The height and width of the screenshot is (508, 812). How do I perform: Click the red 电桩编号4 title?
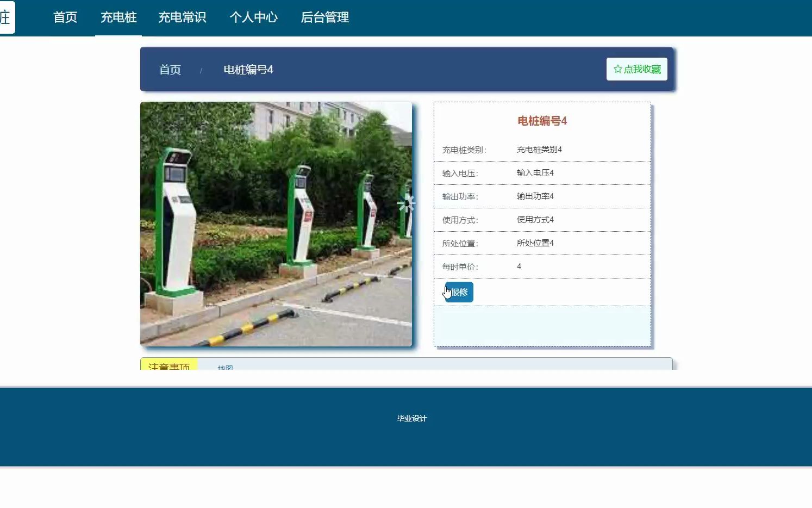tap(542, 121)
